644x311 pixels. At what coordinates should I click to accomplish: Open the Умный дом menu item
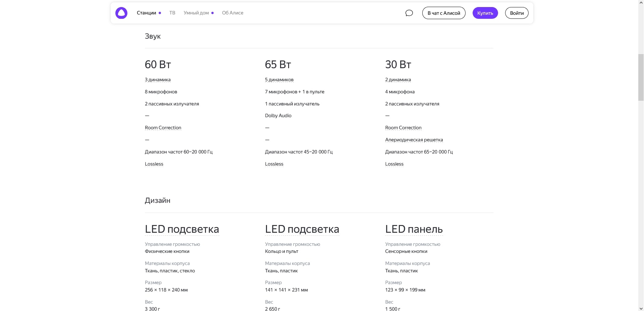(x=196, y=13)
